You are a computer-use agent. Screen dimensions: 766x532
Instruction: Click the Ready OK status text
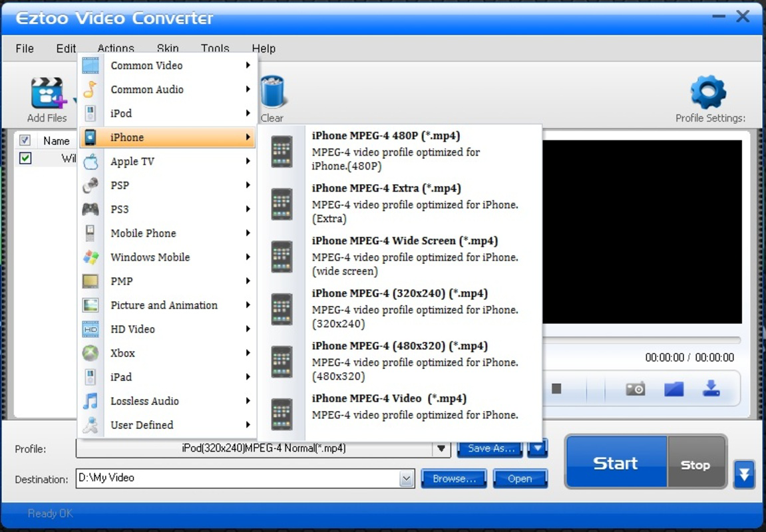point(51,513)
